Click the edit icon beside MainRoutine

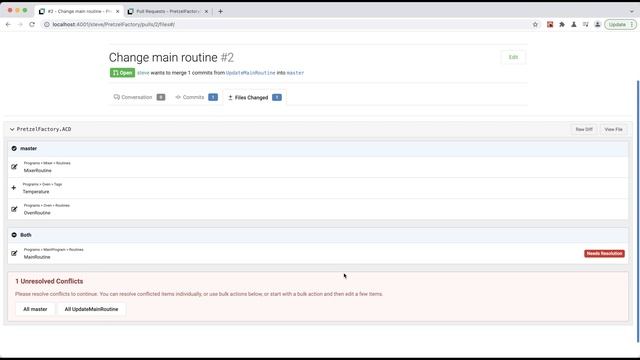coord(14,253)
